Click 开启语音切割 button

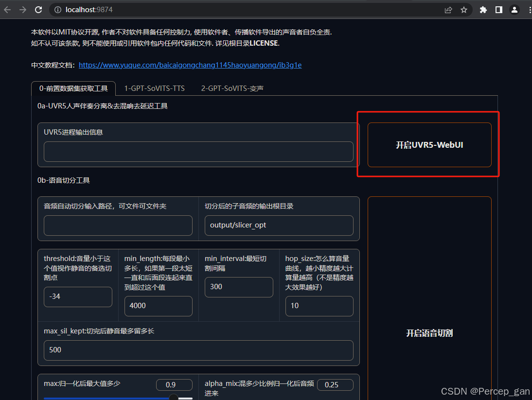point(429,298)
